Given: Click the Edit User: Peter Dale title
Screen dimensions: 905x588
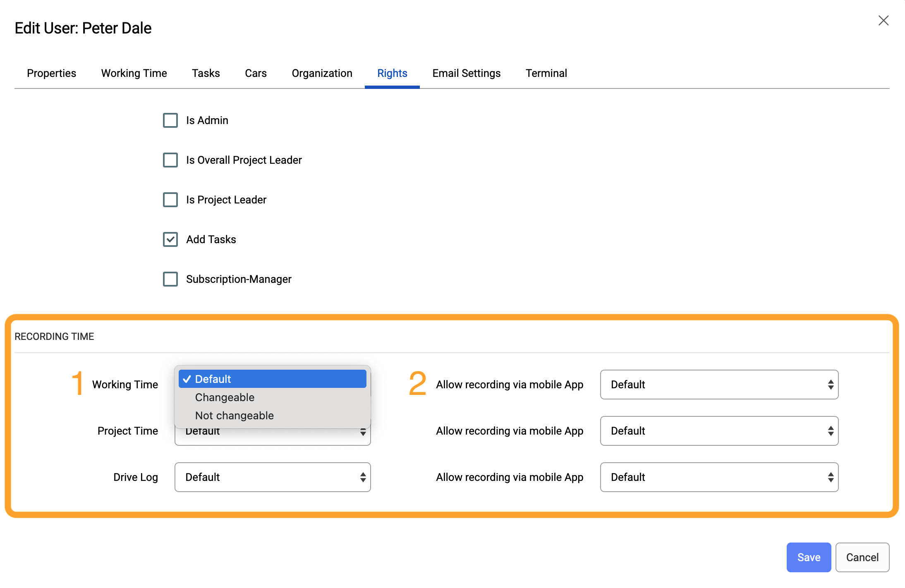Looking at the screenshot, I should [83, 28].
